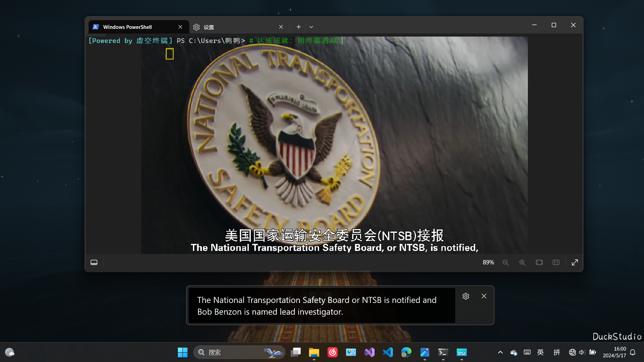Click the NTSB seal video frame
The height and width of the screenshot is (362, 644).
click(334, 145)
